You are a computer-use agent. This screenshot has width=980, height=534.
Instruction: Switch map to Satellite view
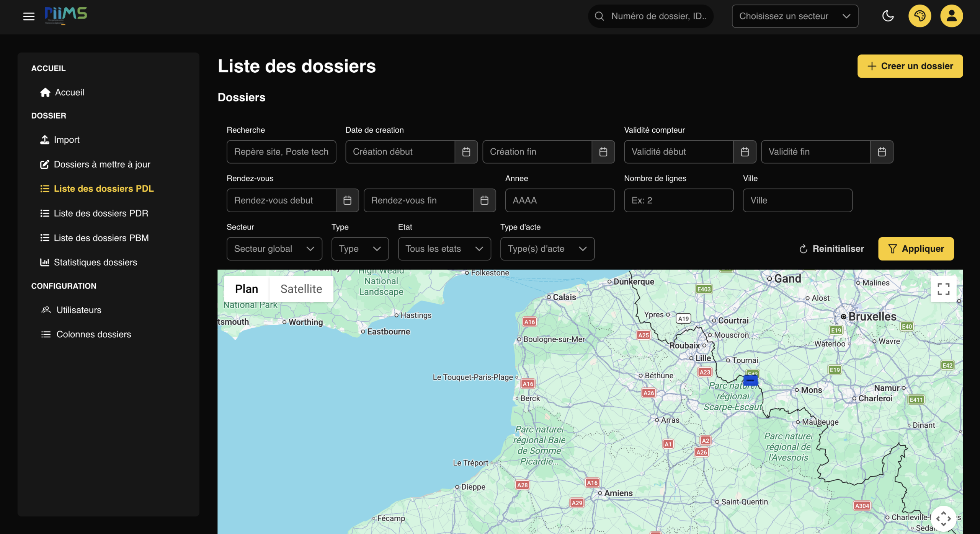[x=301, y=289]
